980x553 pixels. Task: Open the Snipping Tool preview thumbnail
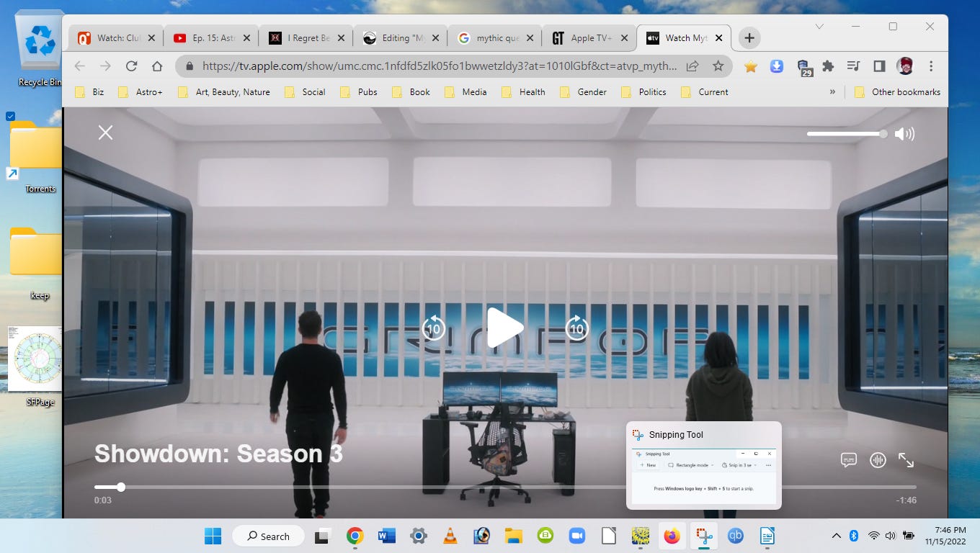tap(704, 476)
